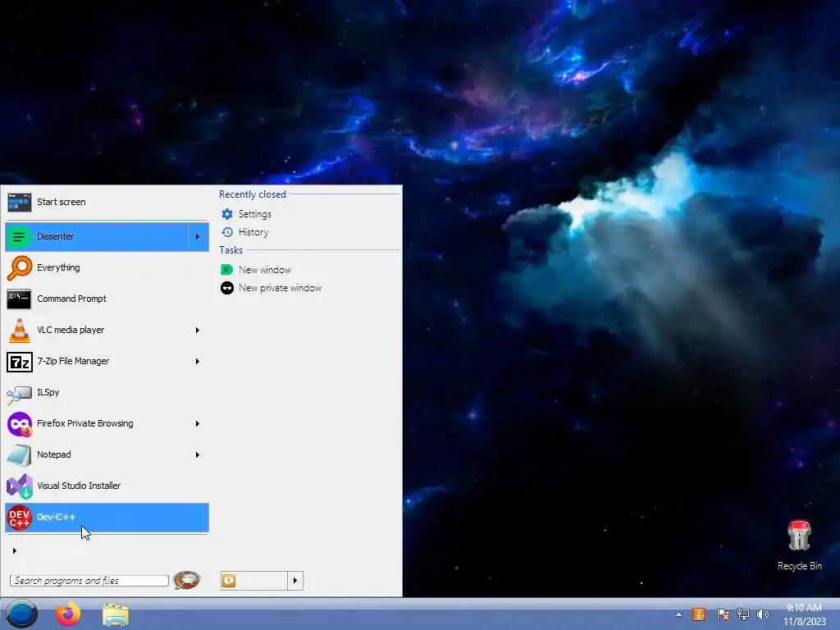Open the Command Prompt icon

click(x=19, y=299)
